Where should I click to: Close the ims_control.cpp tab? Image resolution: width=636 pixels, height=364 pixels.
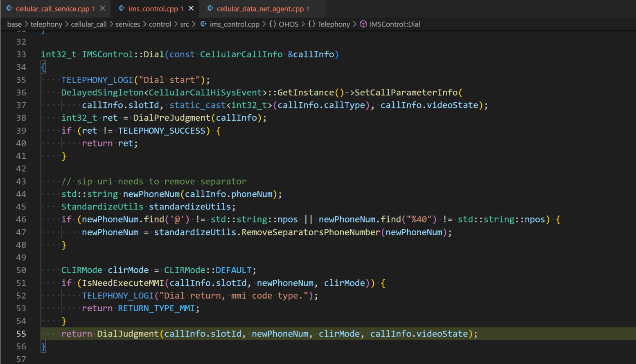[x=191, y=8]
